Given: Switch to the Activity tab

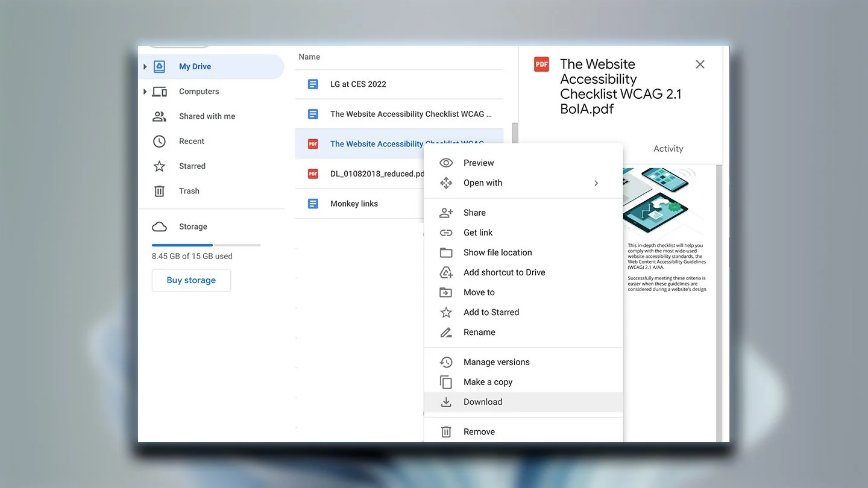Looking at the screenshot, I should click(x=668, y=149).
